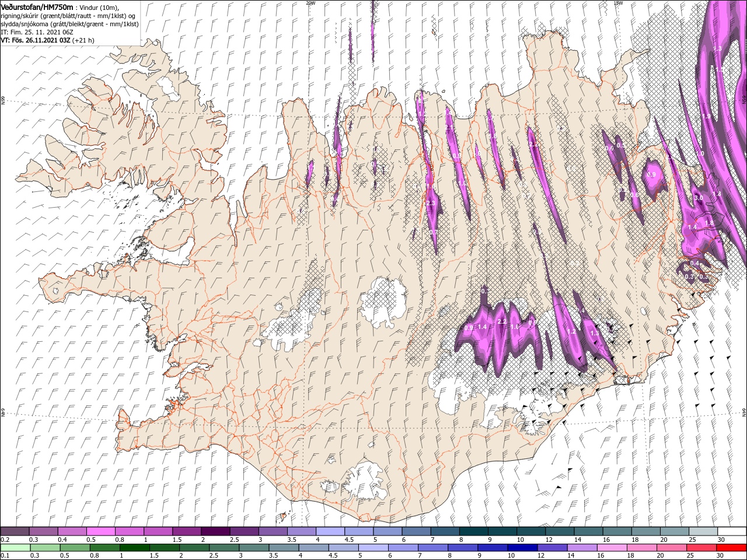Click the '1.9' value in the northeast offshore band

[706, 117]
